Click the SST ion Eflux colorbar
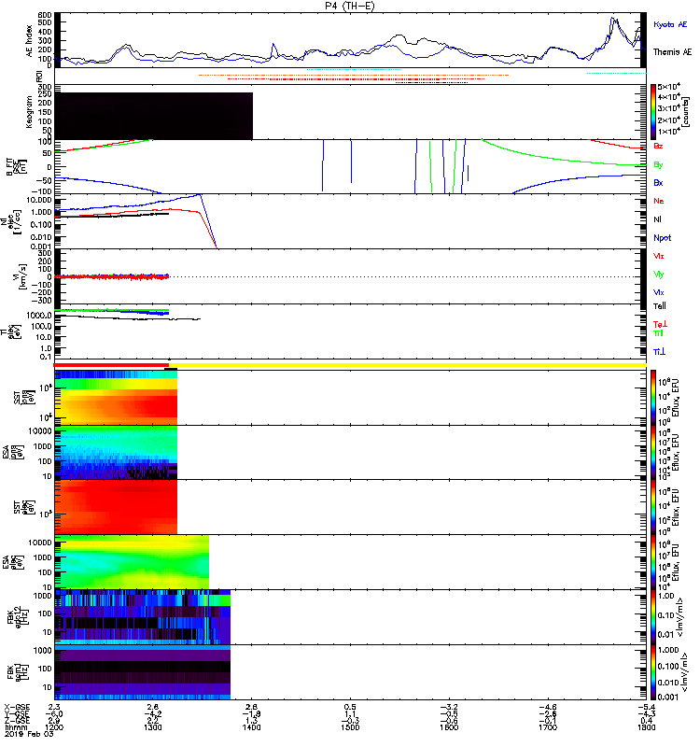 tap(653, 398)
